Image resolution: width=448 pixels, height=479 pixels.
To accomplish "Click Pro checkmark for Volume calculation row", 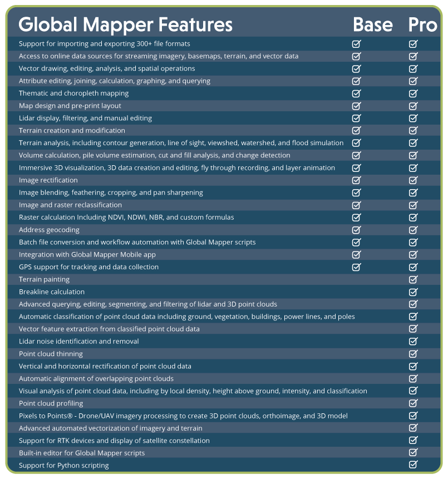I will (413, 155).
